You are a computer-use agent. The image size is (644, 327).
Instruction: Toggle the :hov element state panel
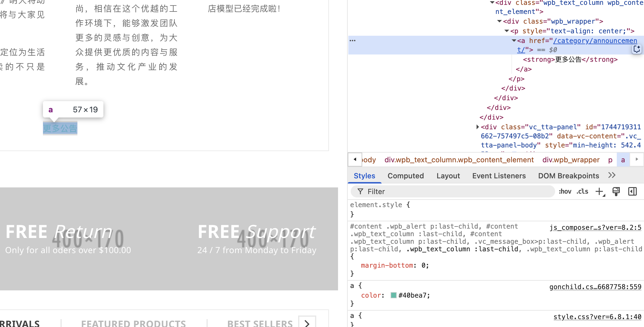click(x=565, y=191)
